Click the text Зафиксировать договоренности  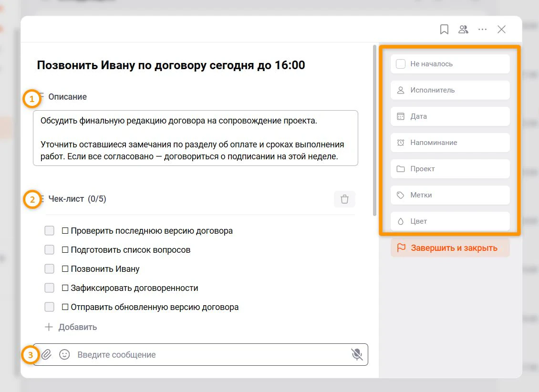point(135,288)
